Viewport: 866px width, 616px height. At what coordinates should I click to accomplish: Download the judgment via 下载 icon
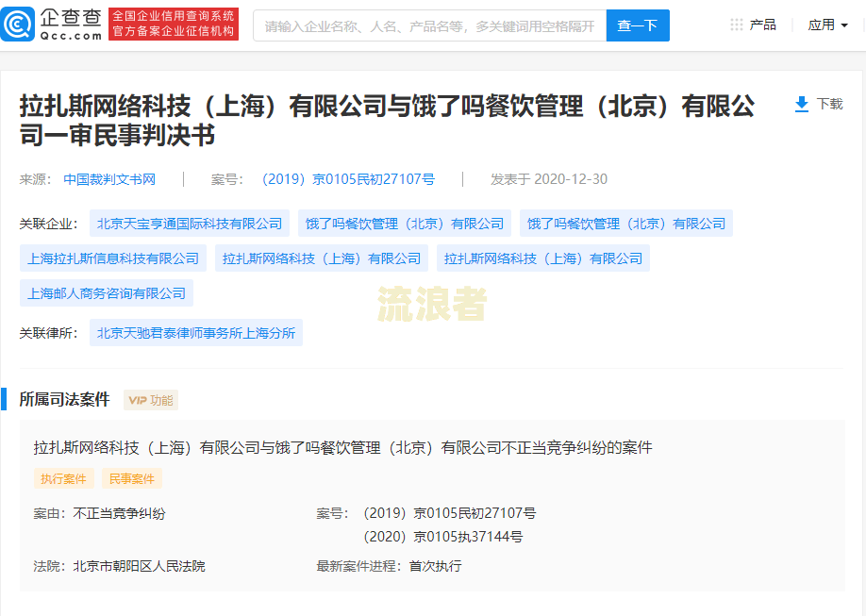pyautogui.click(x=819, y=104)
